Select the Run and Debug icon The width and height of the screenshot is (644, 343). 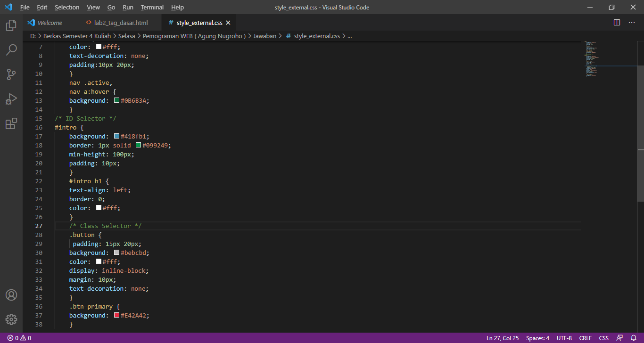click(11, 99)
